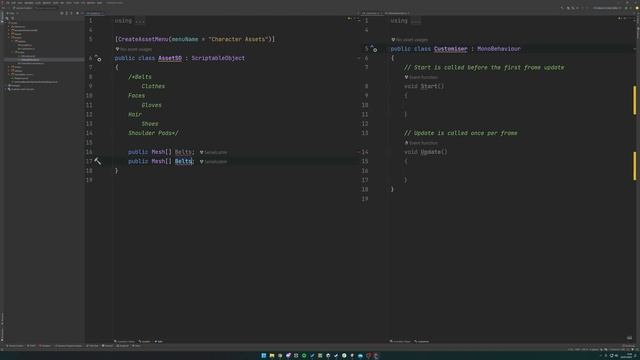Open File Explorer from the taskbar
640x360 pixels.
click(272, 356)
